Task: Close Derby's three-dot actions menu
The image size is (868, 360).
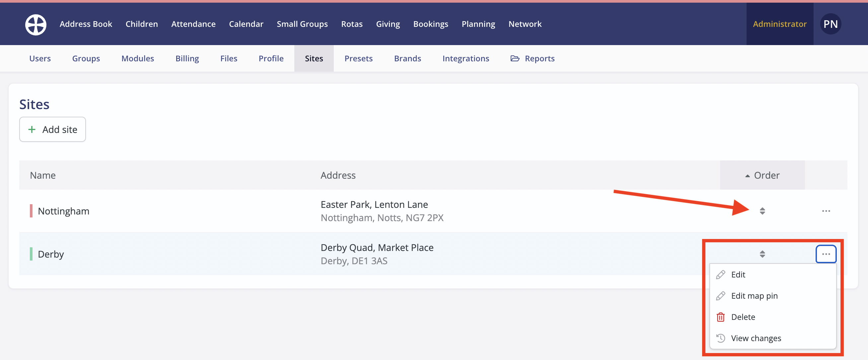Action: click(x=826, y=254)
